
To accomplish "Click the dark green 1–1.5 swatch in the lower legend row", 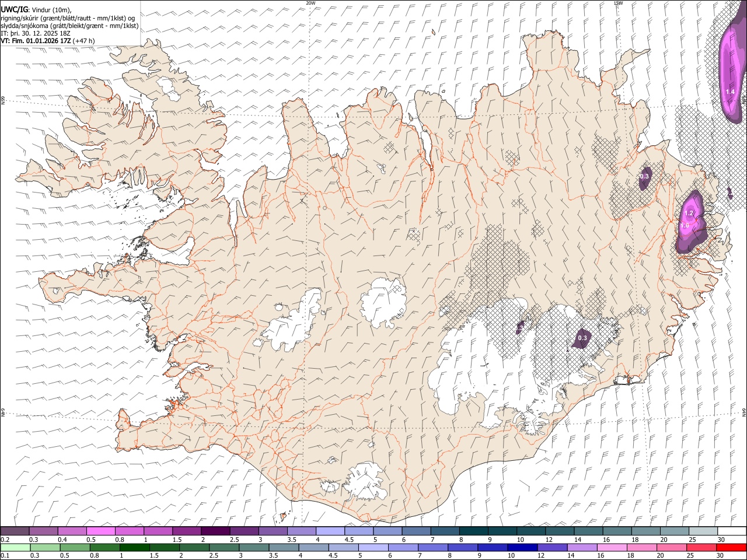I will (135, 547).
